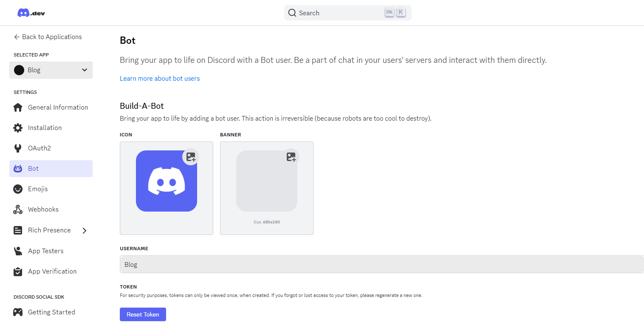Expand the Rich Presence submenu chevron
This screenshot has height=328, width=644.
[84, 231]
